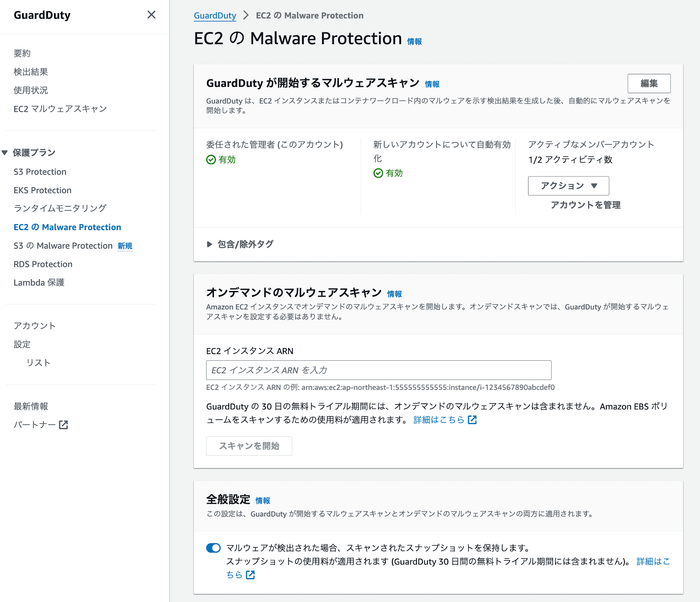Open リスト under settings
Viewport: 700px width, 602px height.
click(38, 363)
